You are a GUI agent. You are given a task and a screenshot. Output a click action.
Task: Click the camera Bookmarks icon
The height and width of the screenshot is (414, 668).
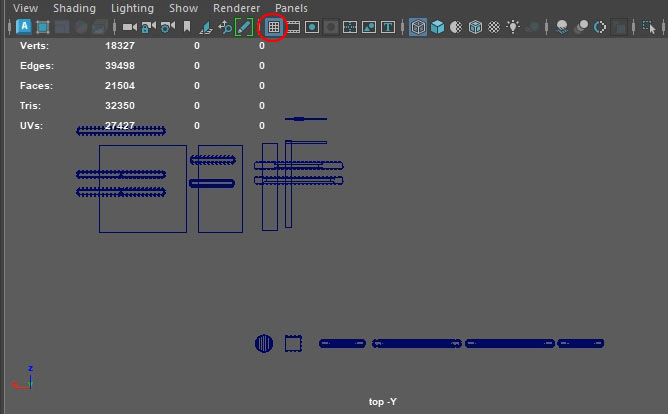pos(186,27)
